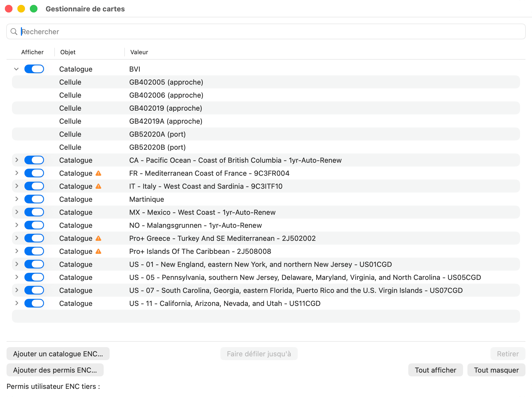Viewport: 532px width, 397px height.
Task: Select cell GB402005 (approche)
Action: 266,82
